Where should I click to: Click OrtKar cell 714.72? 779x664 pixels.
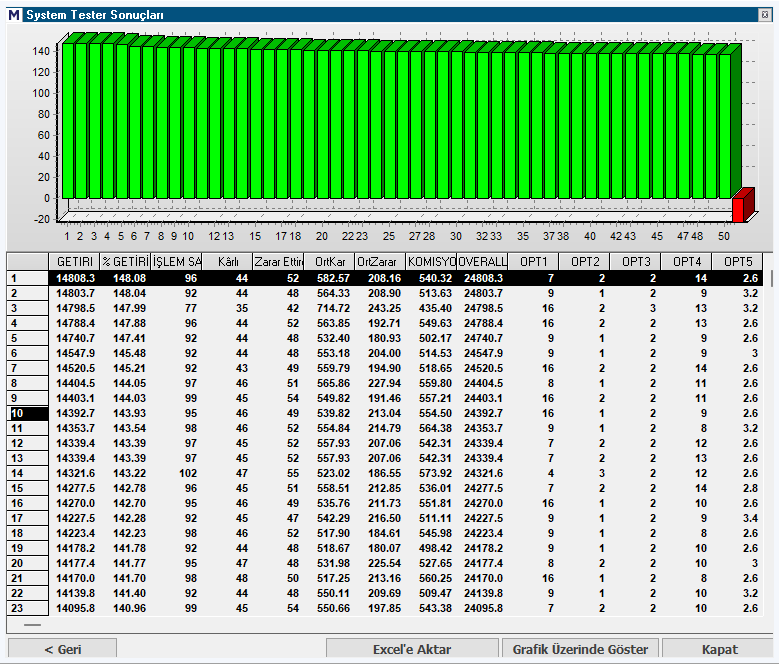click(x=329, y=308)
